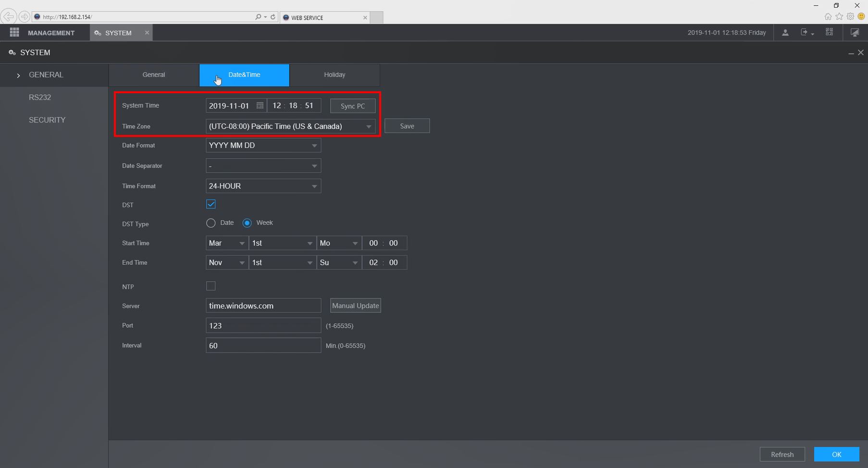Click the browser refresh icon
Image resolution: width=868 pixels, height=468 pixels.
[x=273, y=17]
